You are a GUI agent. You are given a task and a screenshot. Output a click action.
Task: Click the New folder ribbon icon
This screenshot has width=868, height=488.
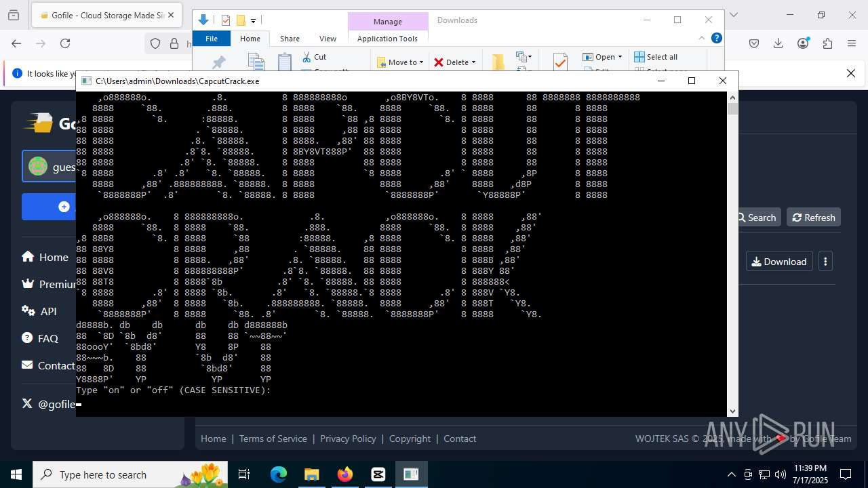click(x=498, y=62)
